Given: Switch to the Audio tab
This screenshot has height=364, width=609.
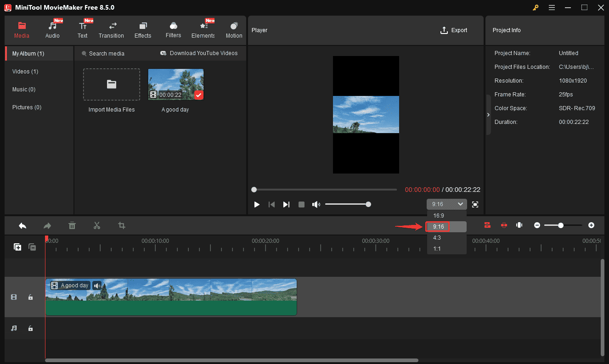Looking at the screenshot, I should (52, 28).
